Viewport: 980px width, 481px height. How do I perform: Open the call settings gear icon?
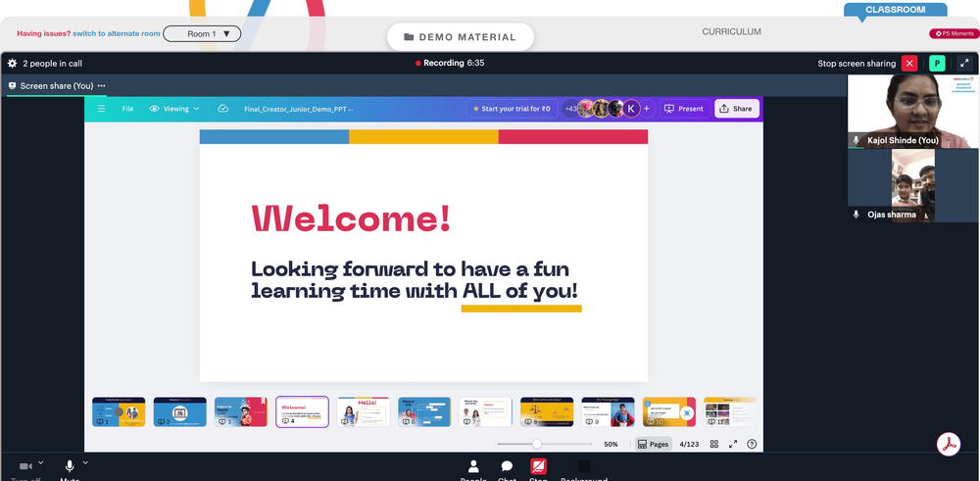12,63
